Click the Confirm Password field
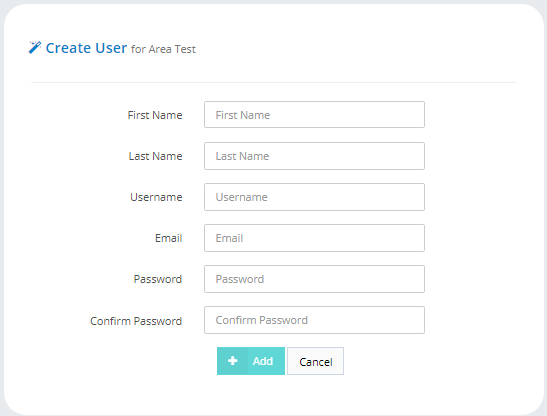This screenshot has height=416, width=547. (x=314, y=320)
